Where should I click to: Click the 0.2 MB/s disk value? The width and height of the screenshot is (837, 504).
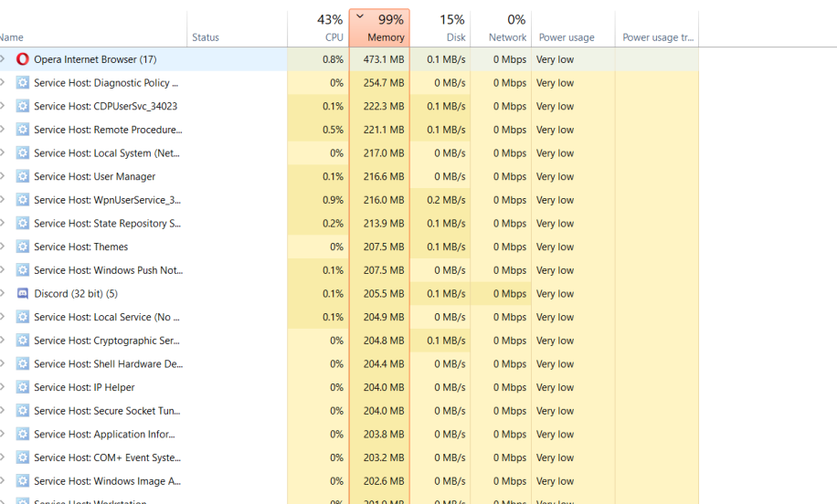point(446,200)
